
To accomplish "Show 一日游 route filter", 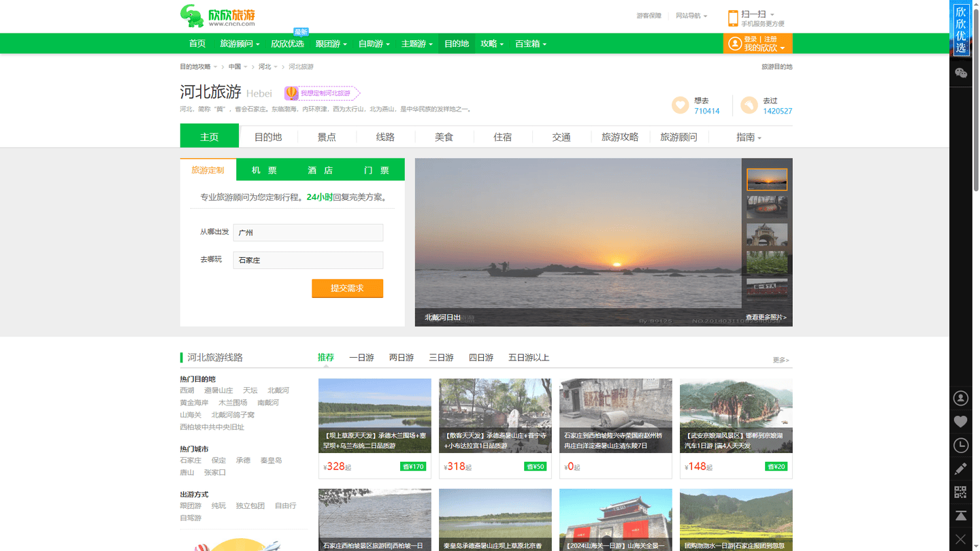I will pyautogui.click(x=361, y=357).
